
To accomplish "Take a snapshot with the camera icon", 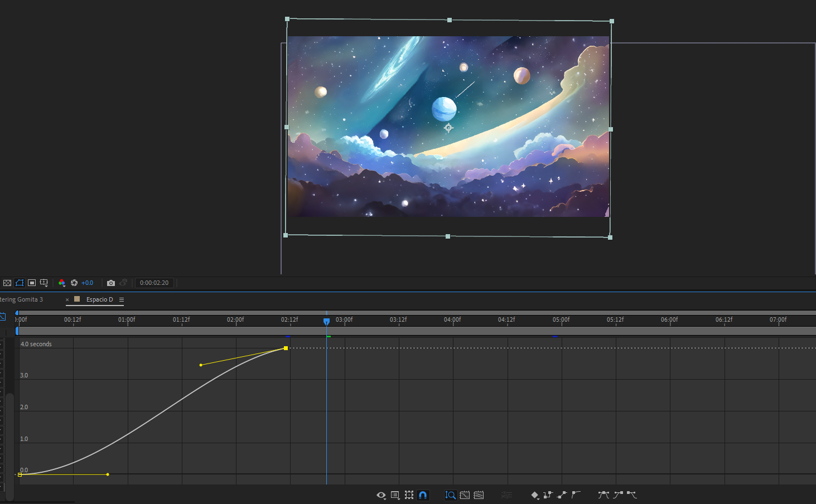I will [111, 283].
